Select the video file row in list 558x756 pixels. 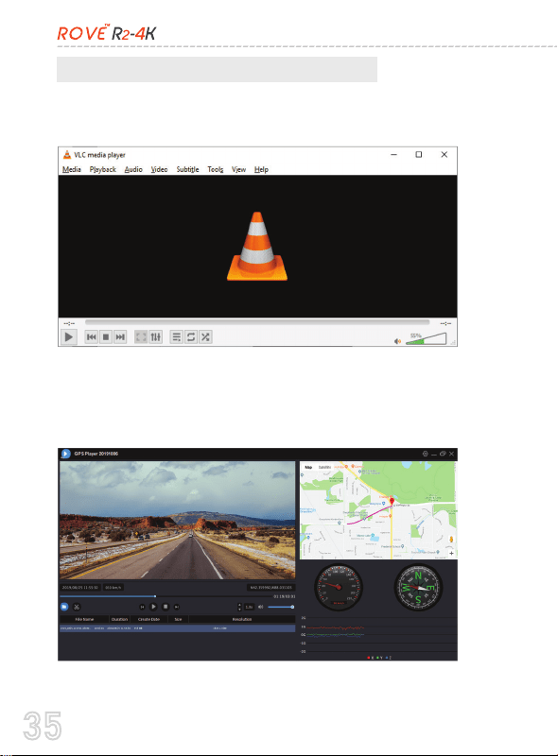(x=177, y=628)
